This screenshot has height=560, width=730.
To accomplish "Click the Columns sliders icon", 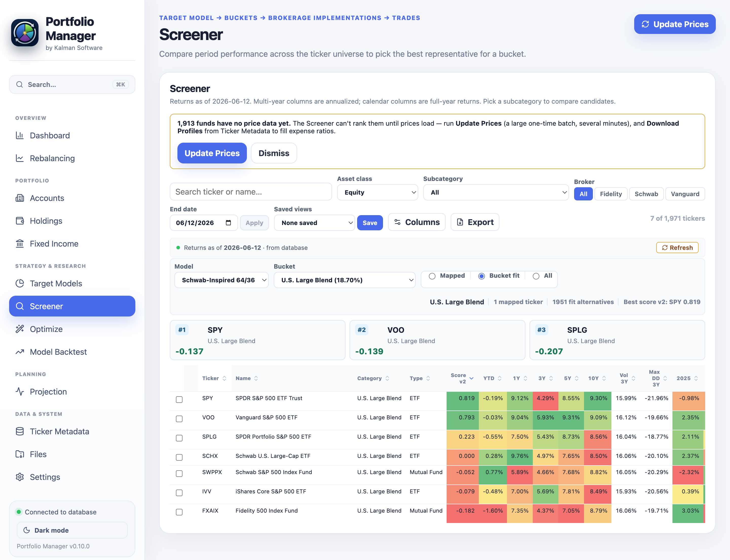I will tap(397, 222).
